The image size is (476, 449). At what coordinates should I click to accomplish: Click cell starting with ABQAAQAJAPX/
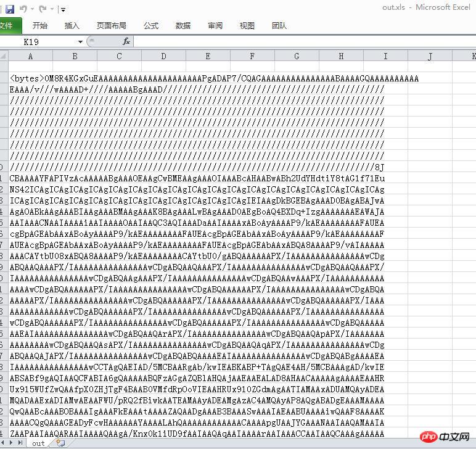(197, 356)
